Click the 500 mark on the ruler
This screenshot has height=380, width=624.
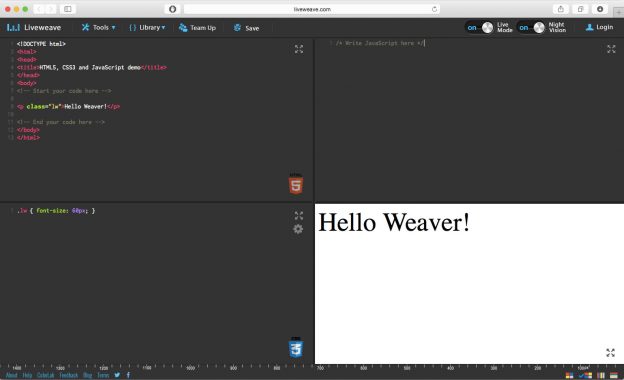[407, 368]
